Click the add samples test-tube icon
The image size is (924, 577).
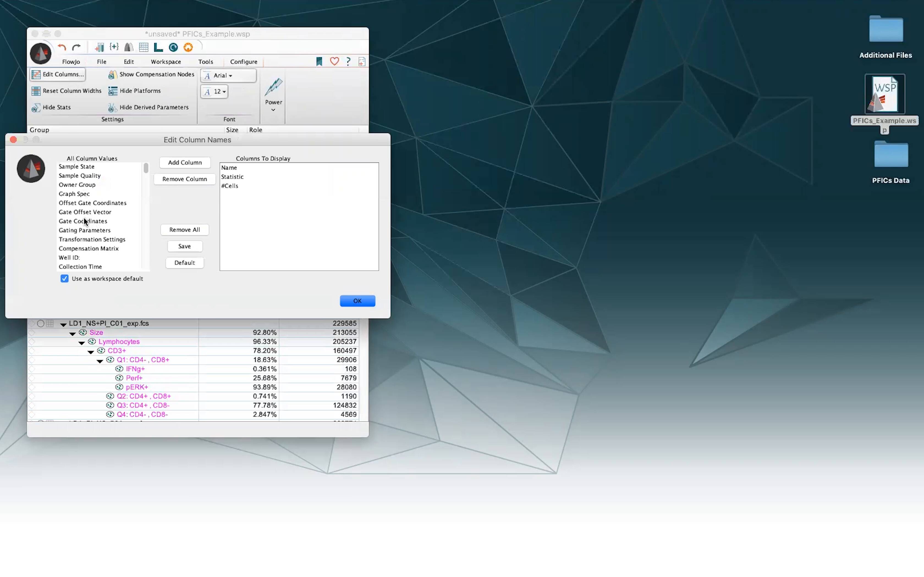[99, 47]
